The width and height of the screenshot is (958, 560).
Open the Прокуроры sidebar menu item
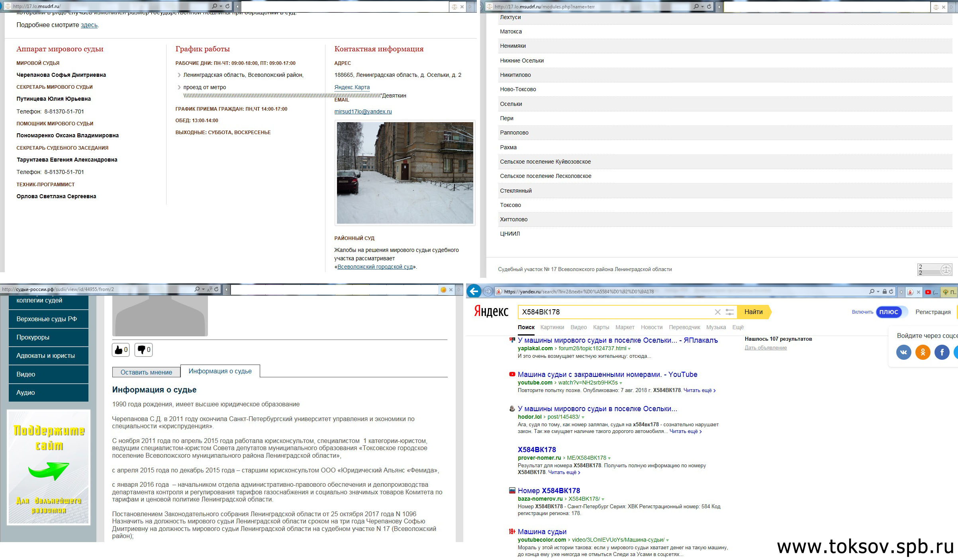click(x=49, y=337)
